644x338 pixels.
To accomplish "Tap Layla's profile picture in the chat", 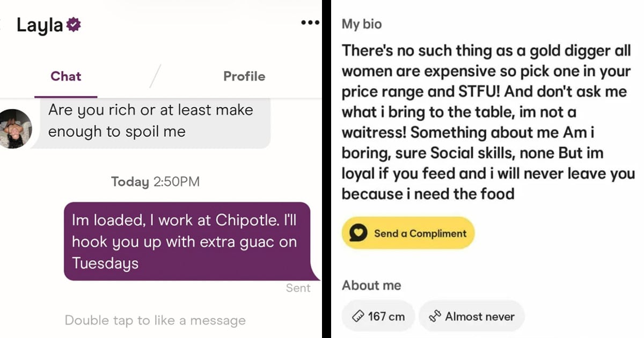I will [x=16, y=129].
